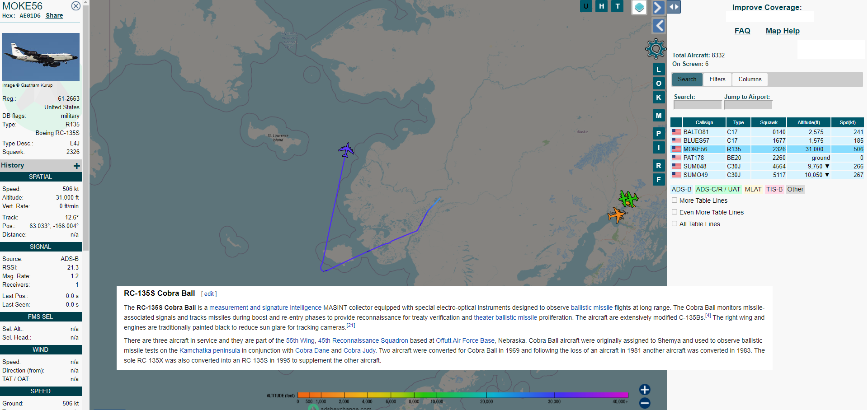Screen dimensions: 868x410
Task: Open measurement and signature intelligence link
Action: tap(265, 307)
